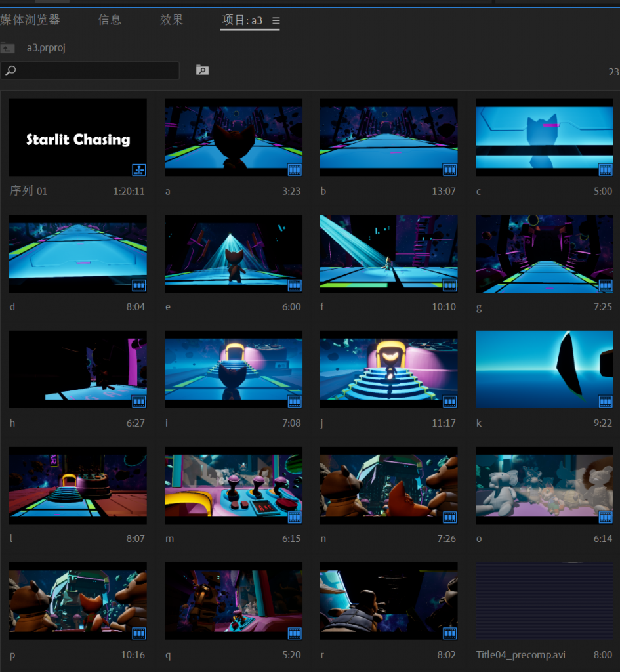Click the 序列 01 name label
Viewport: 620px width, 672px height.
[x=28, y=191]
